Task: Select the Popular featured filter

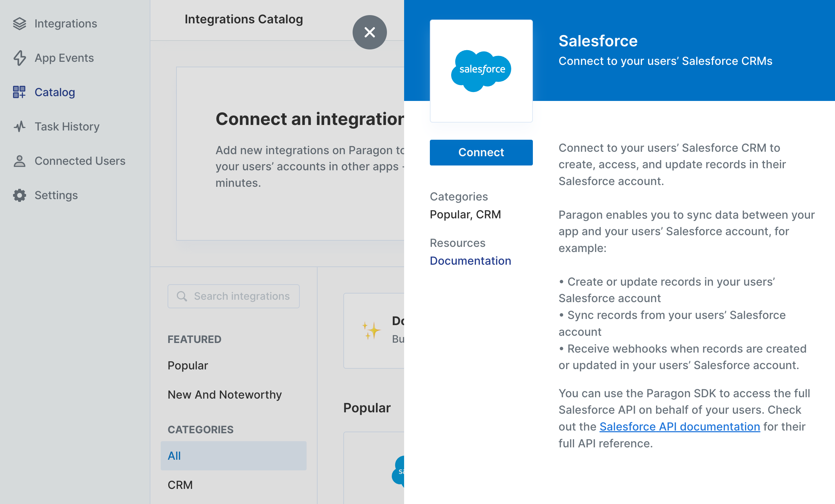Action: coord(188,366)
